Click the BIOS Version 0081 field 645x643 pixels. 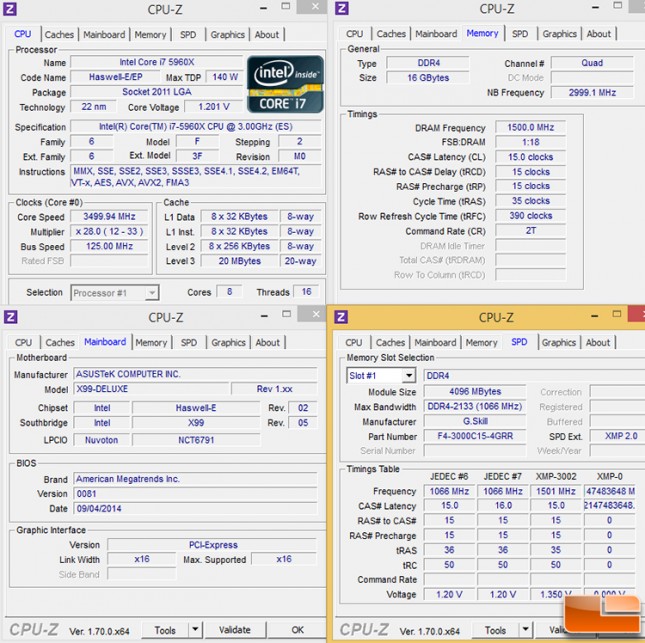(x=195, y=494)
